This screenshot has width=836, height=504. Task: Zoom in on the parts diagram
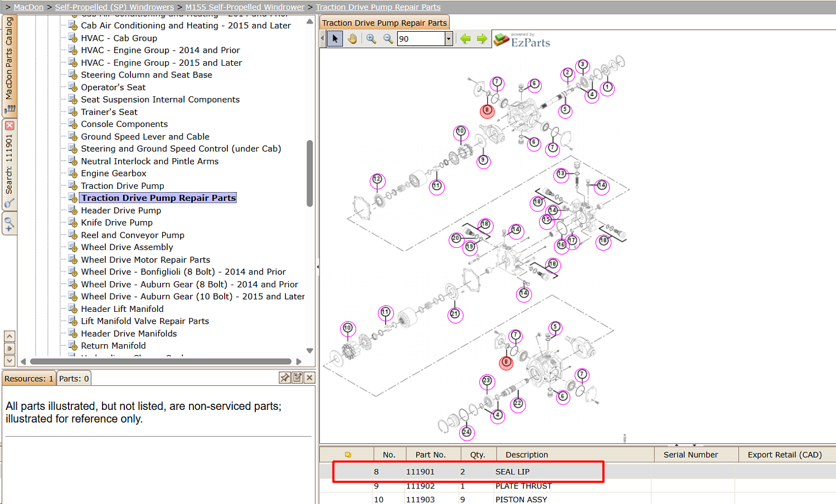371,38
